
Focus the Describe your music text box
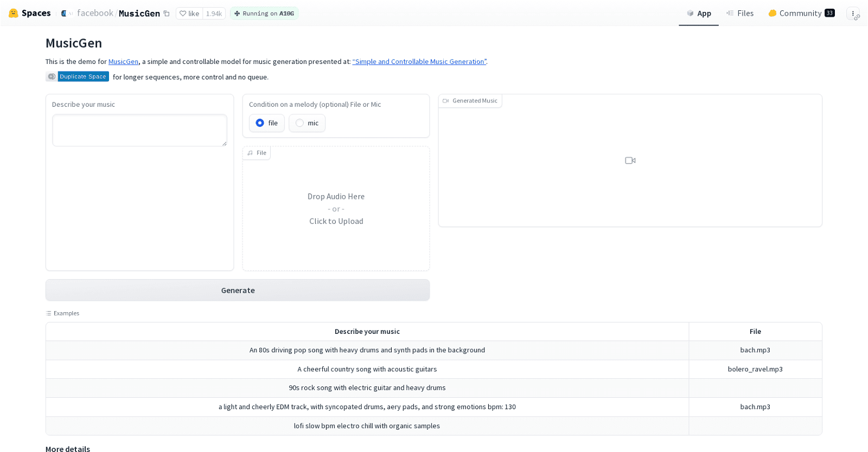coord(139,130)
